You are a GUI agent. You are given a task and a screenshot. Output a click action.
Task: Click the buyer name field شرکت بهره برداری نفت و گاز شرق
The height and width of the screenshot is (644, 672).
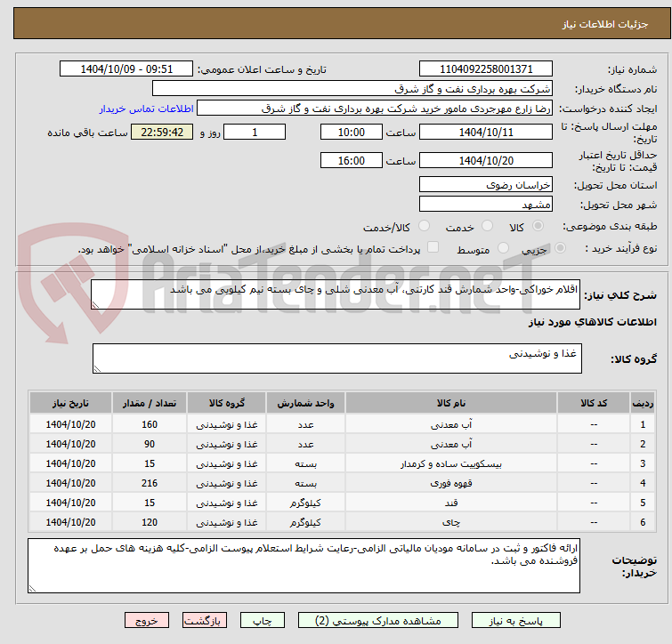tap(352, 89)
